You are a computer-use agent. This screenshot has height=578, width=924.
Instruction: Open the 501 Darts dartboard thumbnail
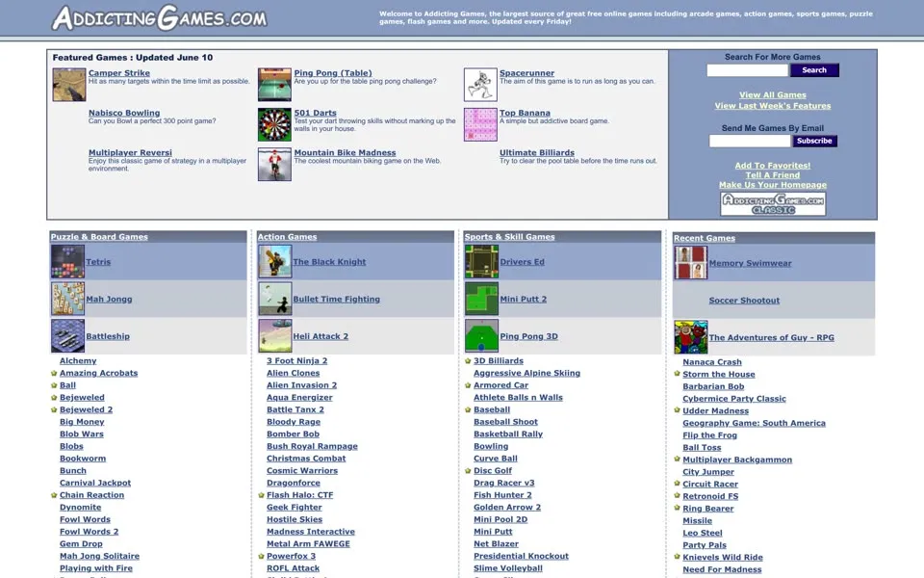274,124
